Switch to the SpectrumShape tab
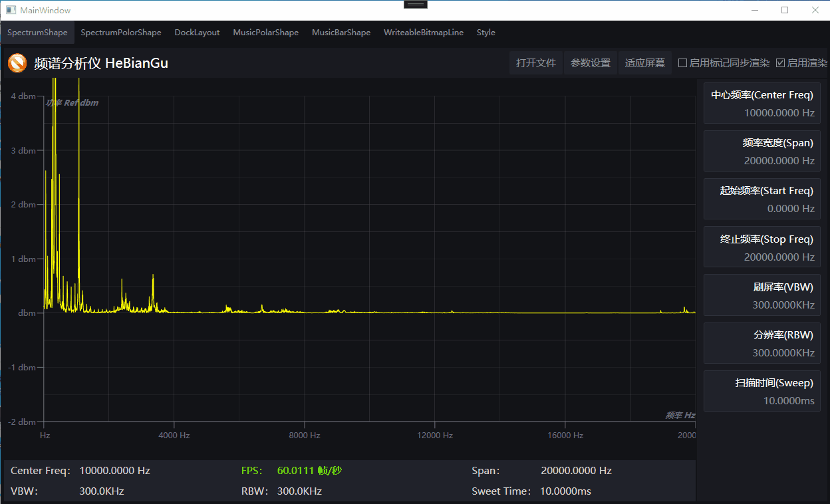Image resolution: width=830 pixels, height=504 pixels. point(37,32)
